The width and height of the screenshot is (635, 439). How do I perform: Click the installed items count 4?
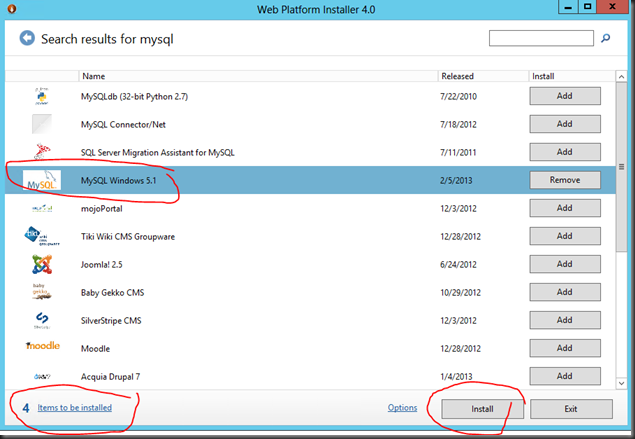pyautogui.click(x=26, y=408)
